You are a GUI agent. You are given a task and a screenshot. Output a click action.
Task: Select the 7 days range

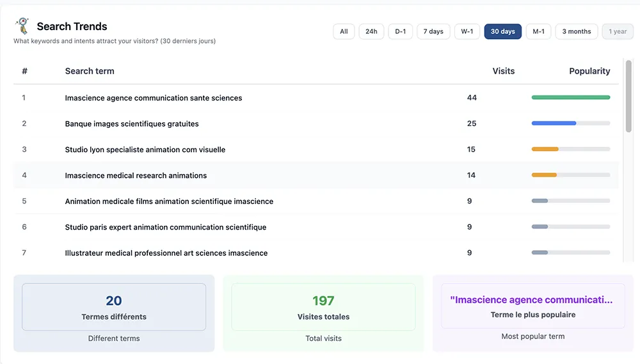[x=433, y=31]
